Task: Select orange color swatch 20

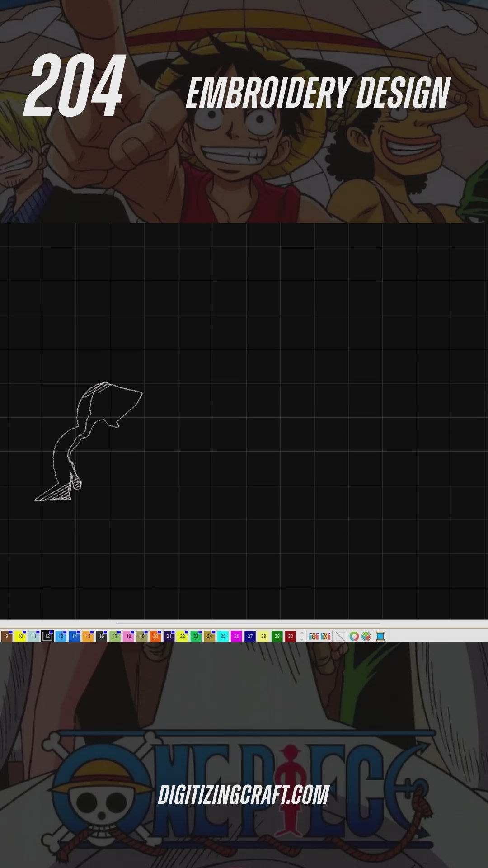Action: 155,637
